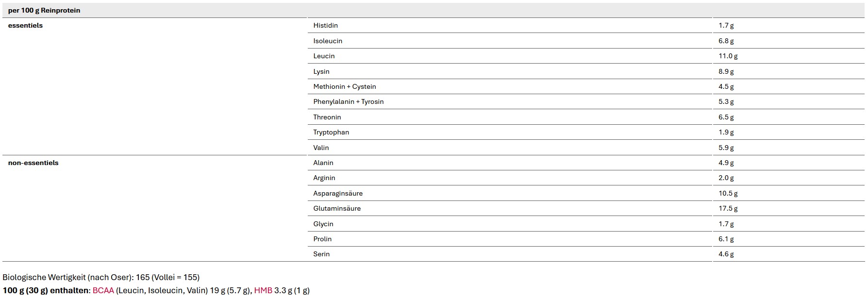Click the Serin value 4.6 g
868x300 pixels.
click(726, 254)
